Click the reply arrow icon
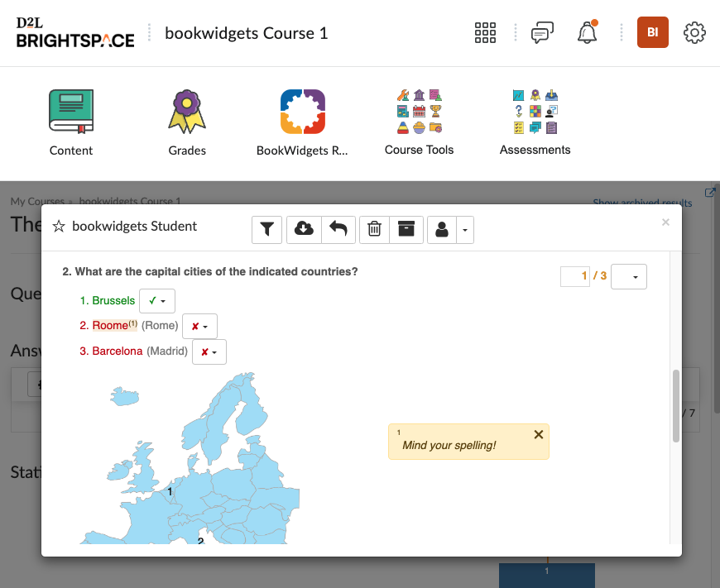The image size is (720, 588). (x=338, y=230)
